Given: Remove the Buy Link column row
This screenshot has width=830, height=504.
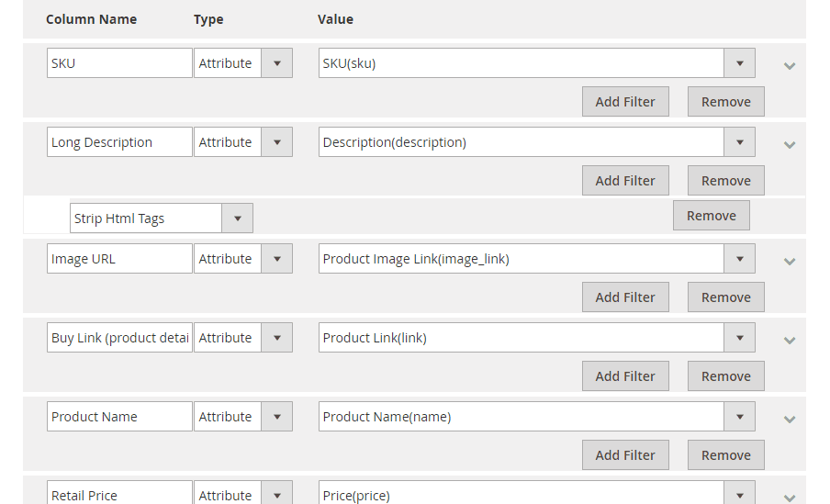Looking at the screenshot, I should (725, 375).
